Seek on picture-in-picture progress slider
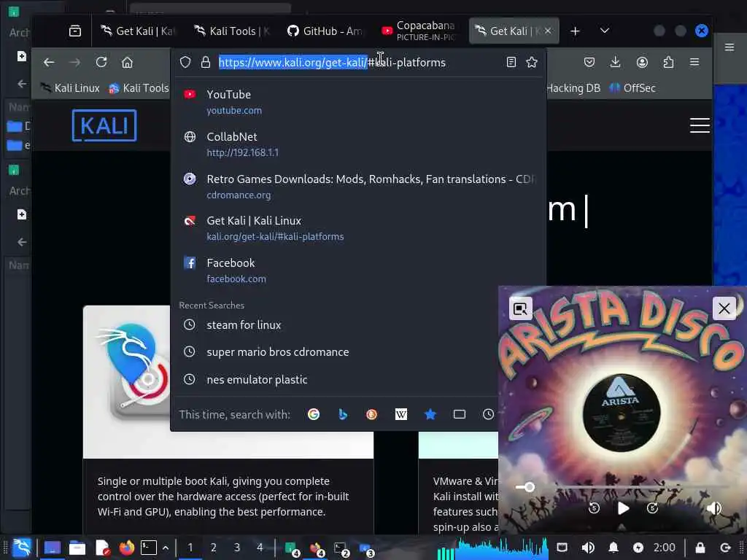 (x=622, y=486)
